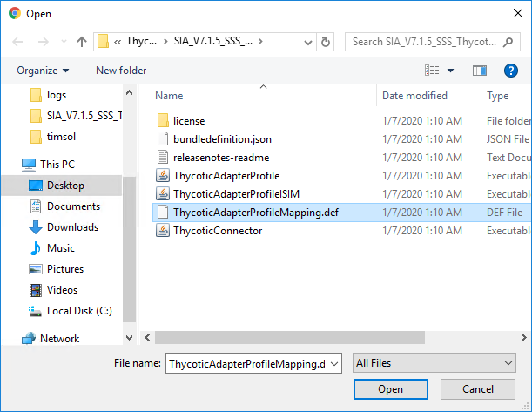This screenshot has height=412, width=532.
Task: Open the recent locations dropdown arrow
Action: coord(64,42)
